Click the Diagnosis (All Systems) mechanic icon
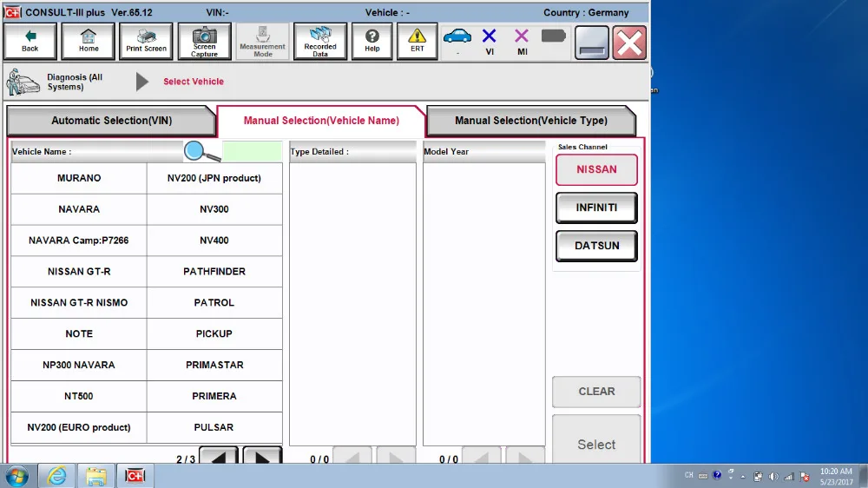 23,82
